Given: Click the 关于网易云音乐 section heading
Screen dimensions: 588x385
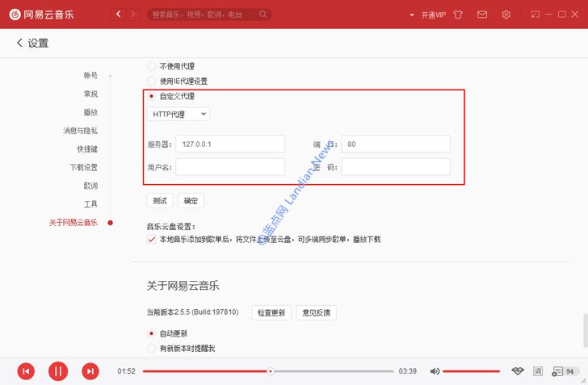Looking at the screenshot, I should coord(183,286).
